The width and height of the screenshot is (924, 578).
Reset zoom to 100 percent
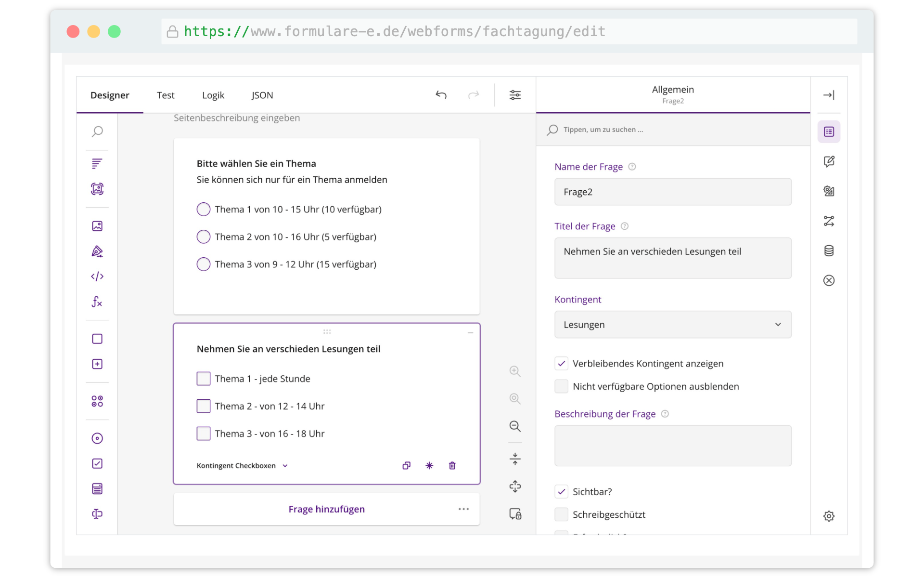pos(515,398)
